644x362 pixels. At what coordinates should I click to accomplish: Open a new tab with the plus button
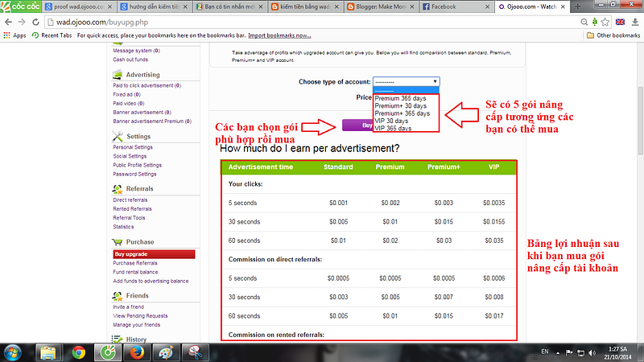tap(577, 6)
